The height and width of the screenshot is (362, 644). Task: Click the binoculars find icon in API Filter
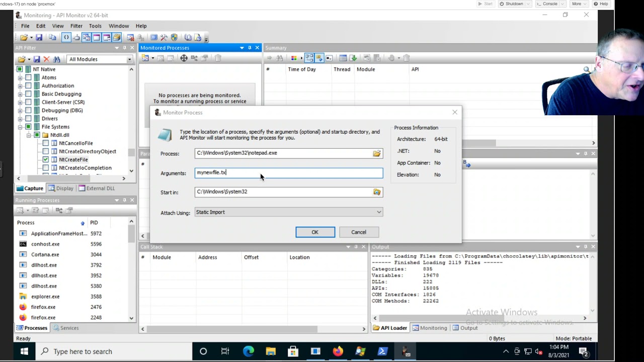[57, 59]
